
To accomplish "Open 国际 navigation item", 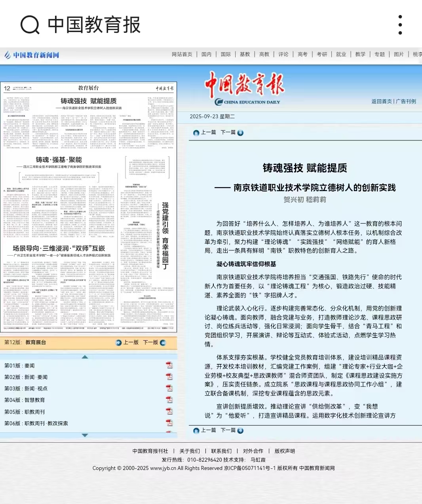I will [226, 55].
